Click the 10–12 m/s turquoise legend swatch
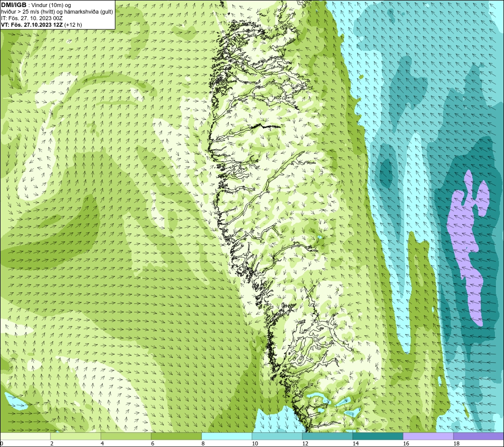 pyautogui.click(x=277, y=436)
